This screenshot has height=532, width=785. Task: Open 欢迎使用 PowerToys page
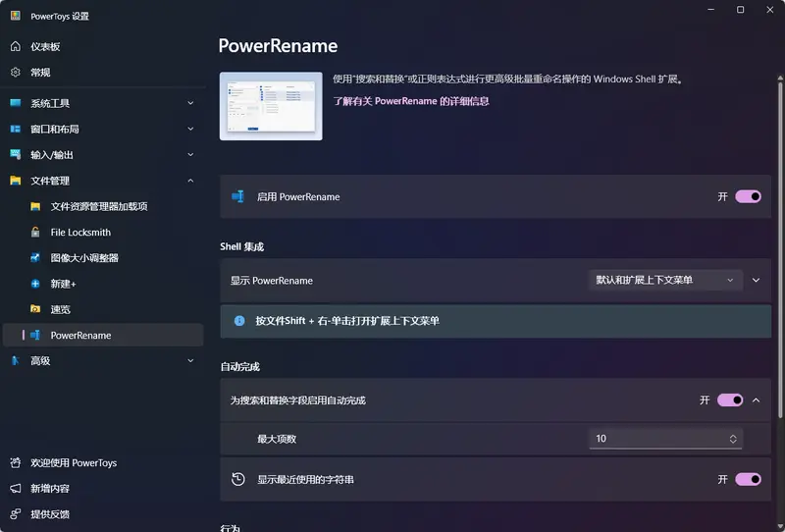(103, 463)
